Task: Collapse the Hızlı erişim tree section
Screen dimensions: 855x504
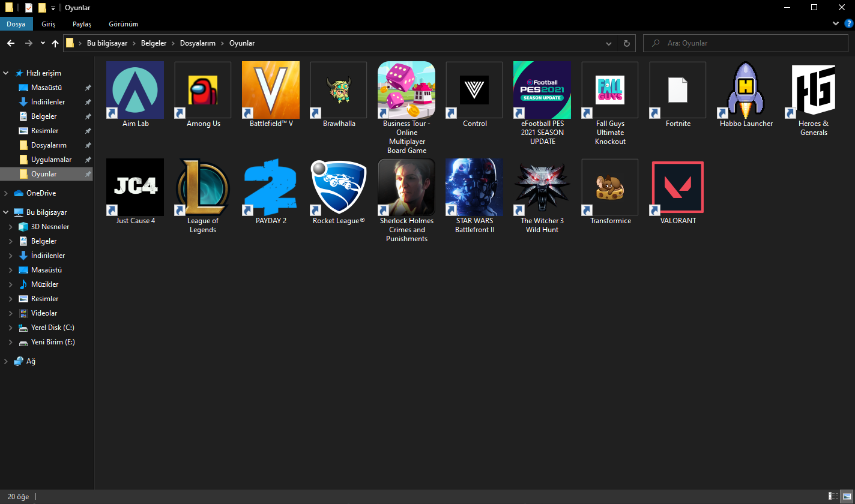Action: point(6,73)
